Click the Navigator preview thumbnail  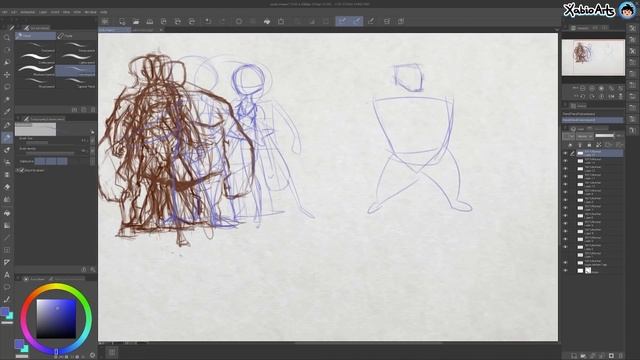click(x=593, y=57)
